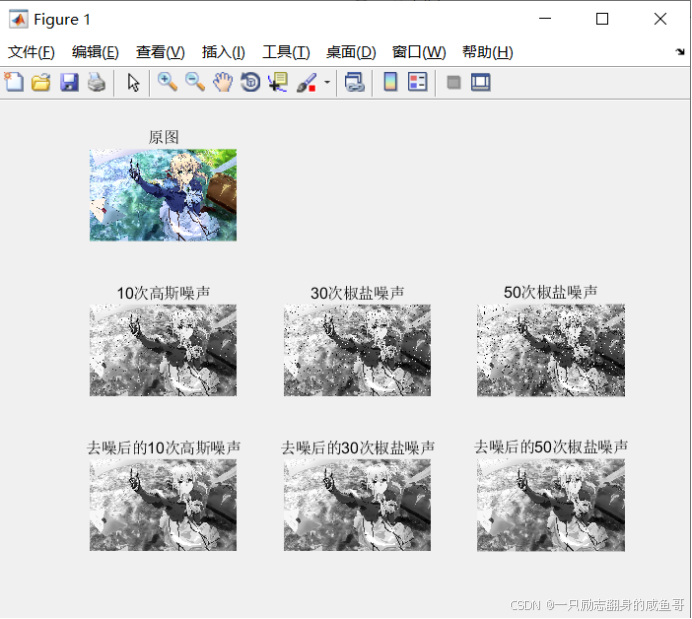Select the 50次椒盐噪声 noisy image
The height and width of the screenshot is (619, 692).
pyautogui.click(x=551, y=350)
